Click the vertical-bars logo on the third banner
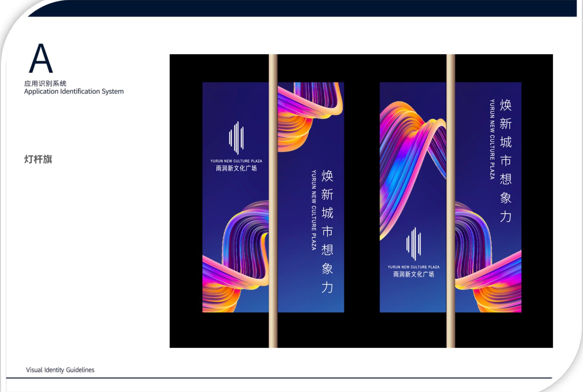Screen dimensions: 583x392 point(413,244)
